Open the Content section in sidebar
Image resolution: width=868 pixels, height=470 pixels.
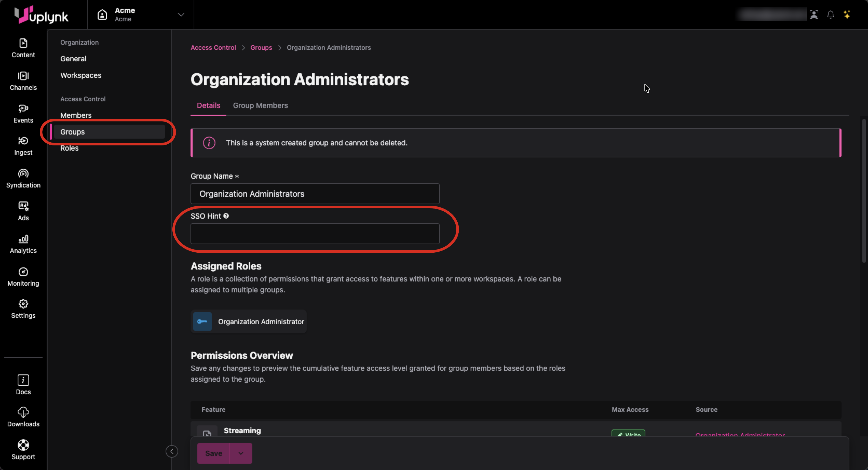tap(23, 48)
